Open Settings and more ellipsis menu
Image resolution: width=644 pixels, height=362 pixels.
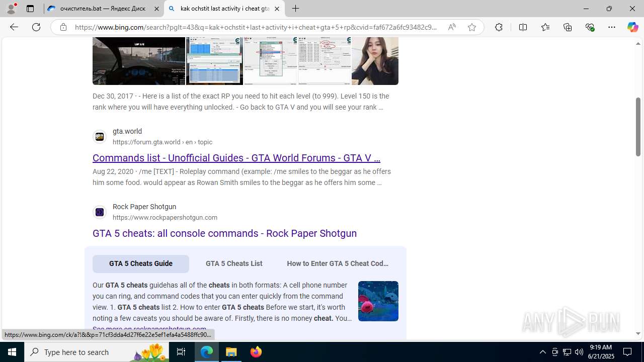click(x=611, y=27)
